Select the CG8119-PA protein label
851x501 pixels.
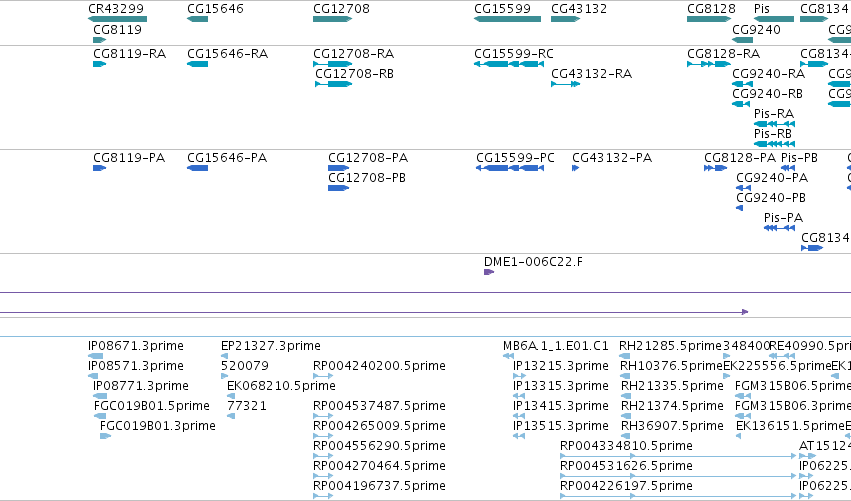coord(129,157)
